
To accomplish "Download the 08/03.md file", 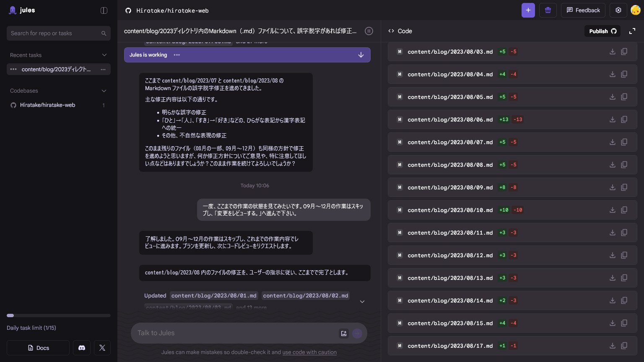I will 612,52.
